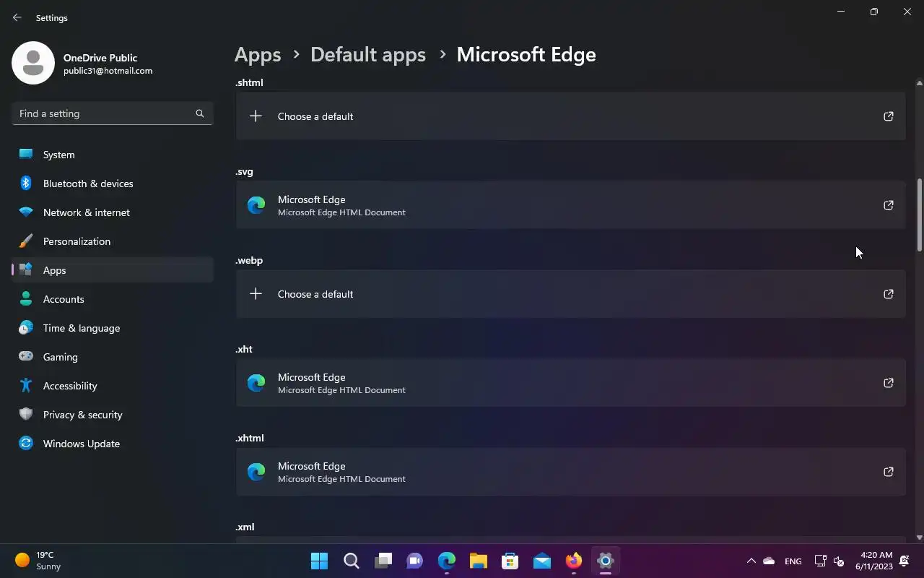The height and width of the screenshot is (578, 924).
Task: Open external link icon for .xht
Action: click(889, 383)
